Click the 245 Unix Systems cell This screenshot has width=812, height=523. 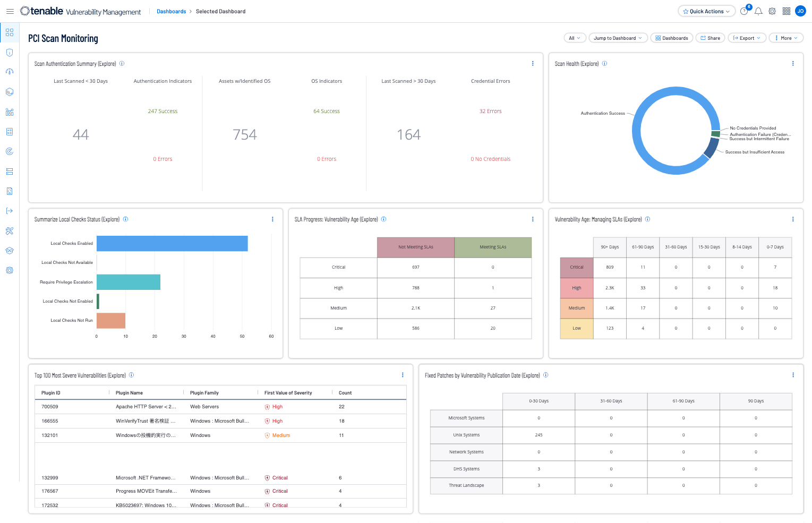(539, 435)
